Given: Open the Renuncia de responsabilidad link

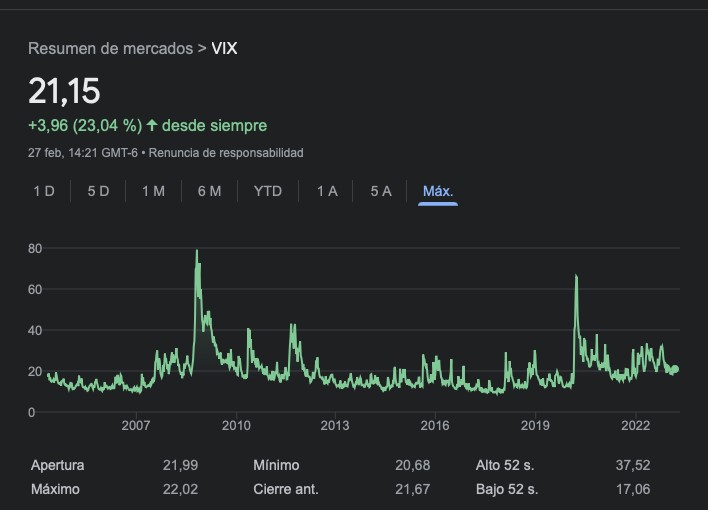Looking at the screenshot, I should coord(227,153).
